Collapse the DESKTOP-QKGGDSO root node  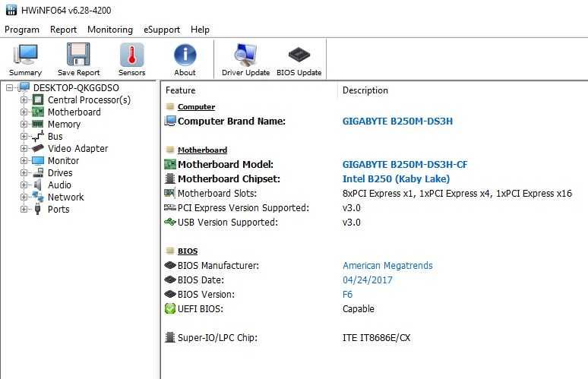pos(9,87)
